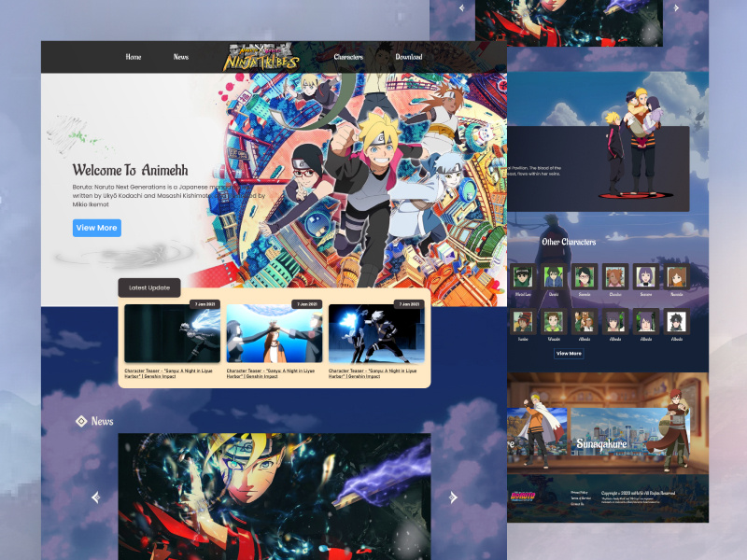Click the Ninja Tribes logo in the header
The width and height of the screenshot is (747, 560).
tap(261, 56)
